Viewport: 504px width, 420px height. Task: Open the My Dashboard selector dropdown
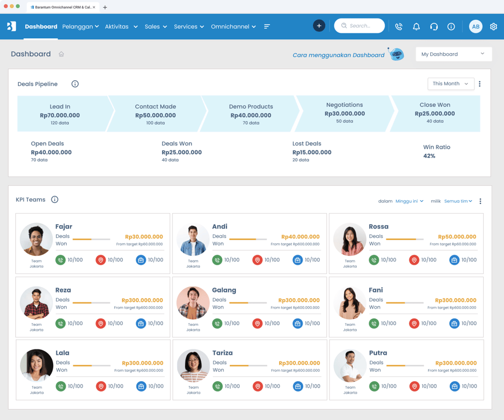coord(454,54)
